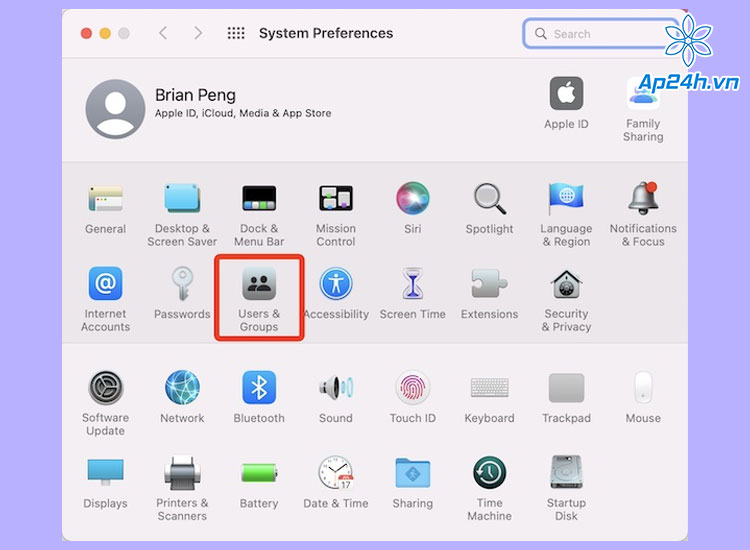The height and width of the screenshot is (550, 750).
Task: Open the Apple ID pane icon
Action: click(566, 93)
